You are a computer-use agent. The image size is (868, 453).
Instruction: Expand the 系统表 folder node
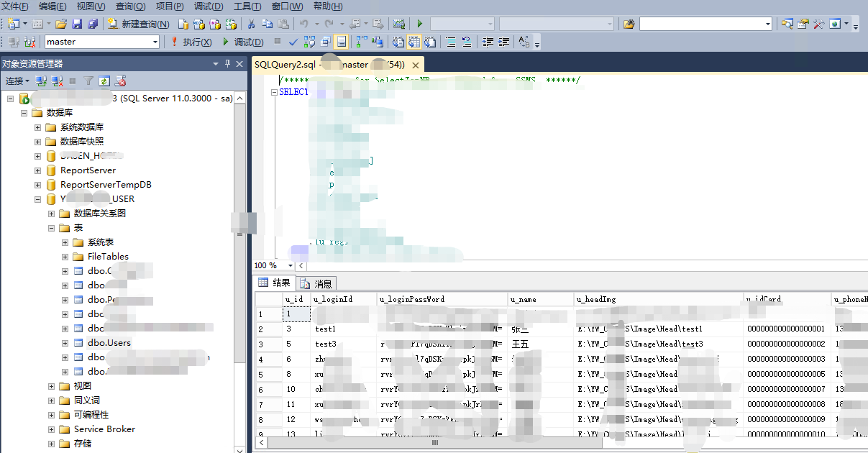64,242
